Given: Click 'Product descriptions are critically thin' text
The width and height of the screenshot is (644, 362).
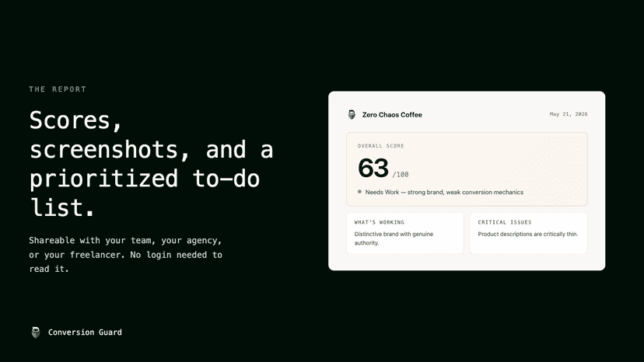Looking at the screenshot, I should coord(528,234).
